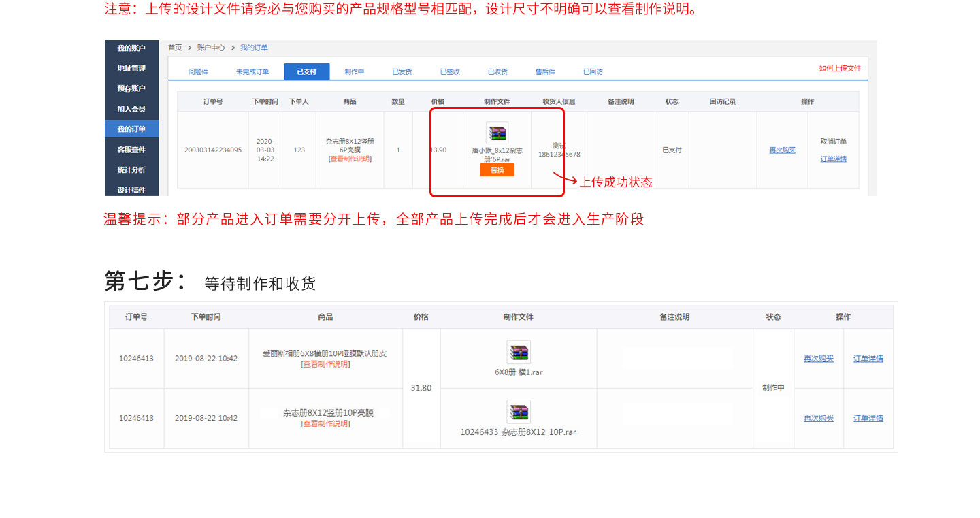Select the 已支付 tab
980x518 pixels.
click(x=306, y=71)
